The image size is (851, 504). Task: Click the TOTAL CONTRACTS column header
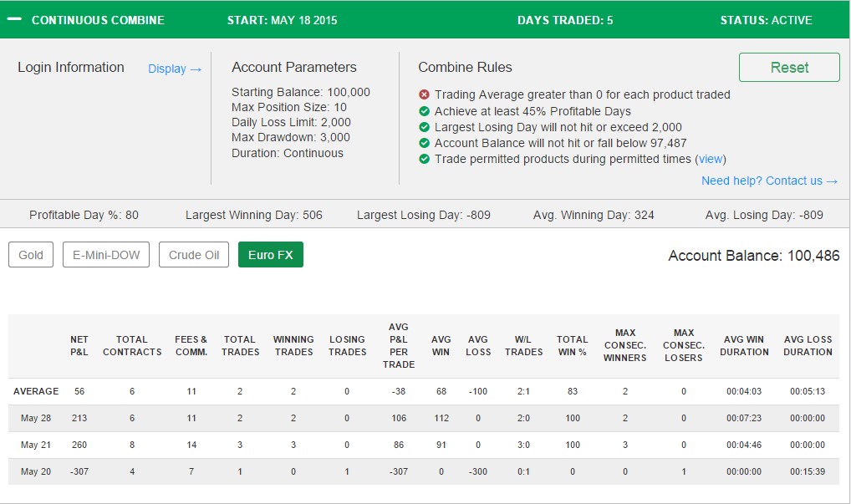(x=132, y=345)
